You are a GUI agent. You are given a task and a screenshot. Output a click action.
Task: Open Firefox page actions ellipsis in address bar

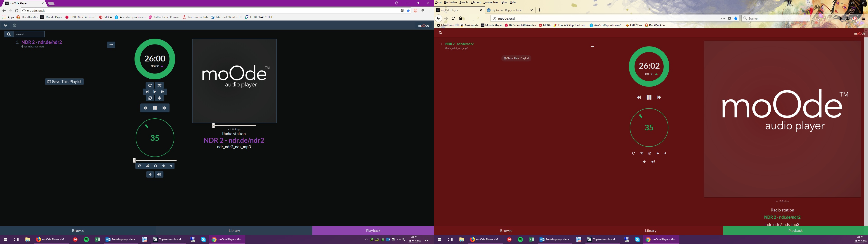(x=723, y=19)
